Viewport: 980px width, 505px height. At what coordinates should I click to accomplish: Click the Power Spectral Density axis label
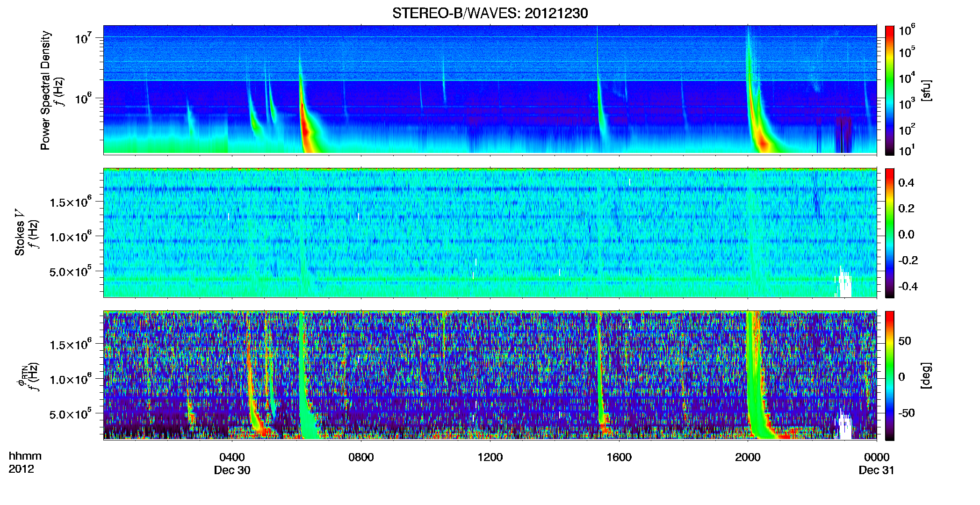(45, 90)
